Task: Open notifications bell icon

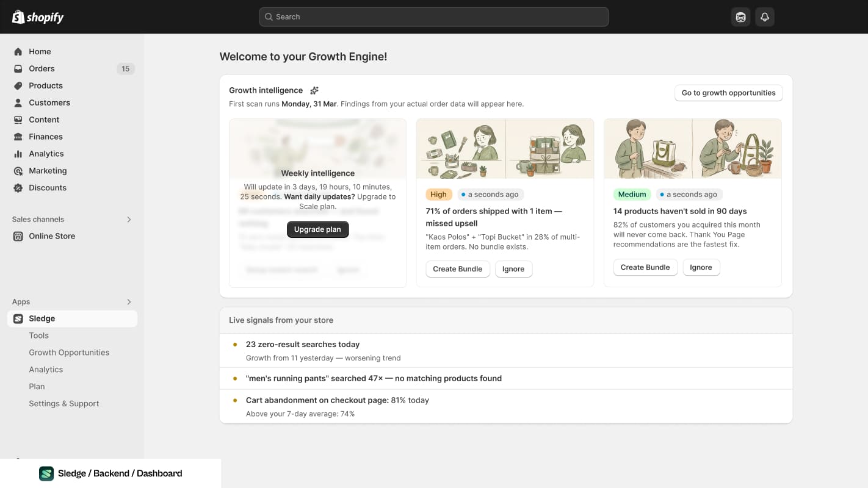Action: (x=765, y=17)
